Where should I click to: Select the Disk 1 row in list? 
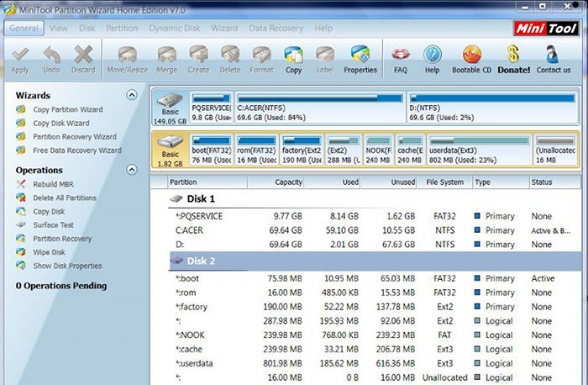375,199
